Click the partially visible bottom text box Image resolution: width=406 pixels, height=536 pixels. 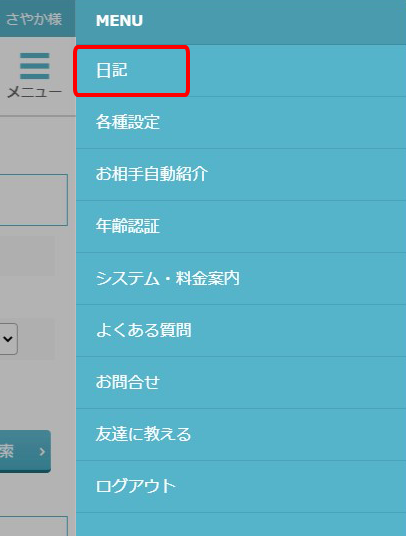33,526
